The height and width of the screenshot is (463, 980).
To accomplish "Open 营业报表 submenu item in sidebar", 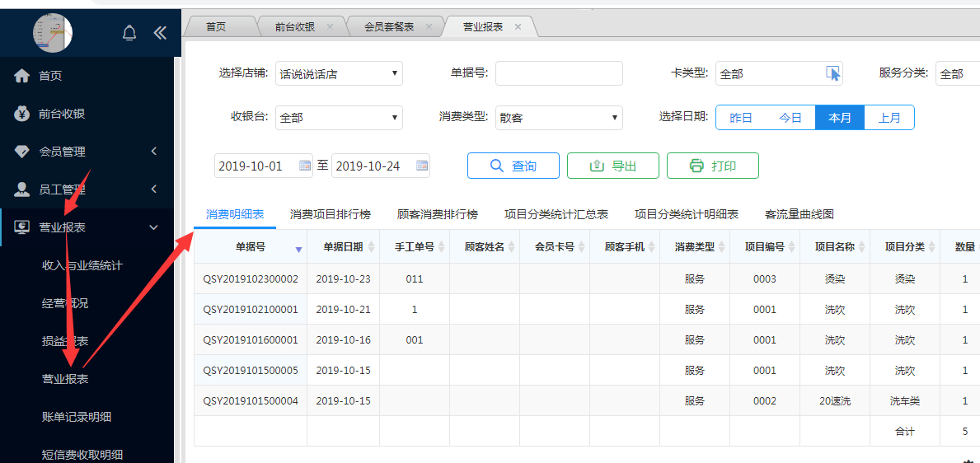I will 65,379.
